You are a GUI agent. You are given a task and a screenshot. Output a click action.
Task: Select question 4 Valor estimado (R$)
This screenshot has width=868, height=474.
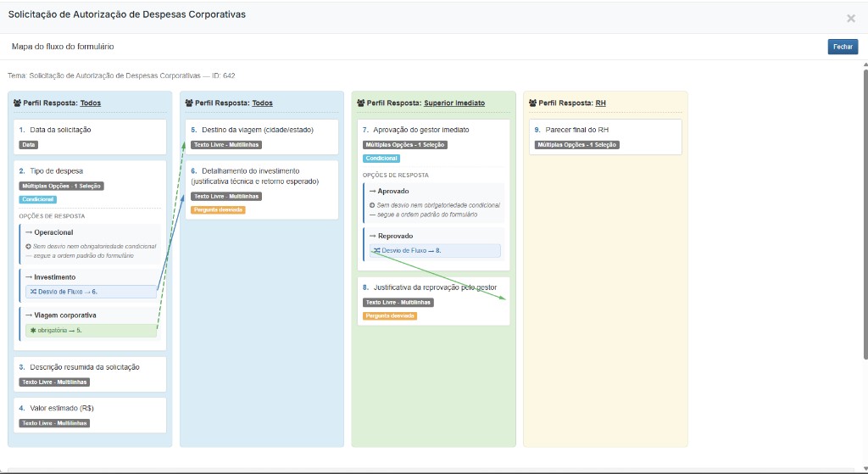pos(90,415)
